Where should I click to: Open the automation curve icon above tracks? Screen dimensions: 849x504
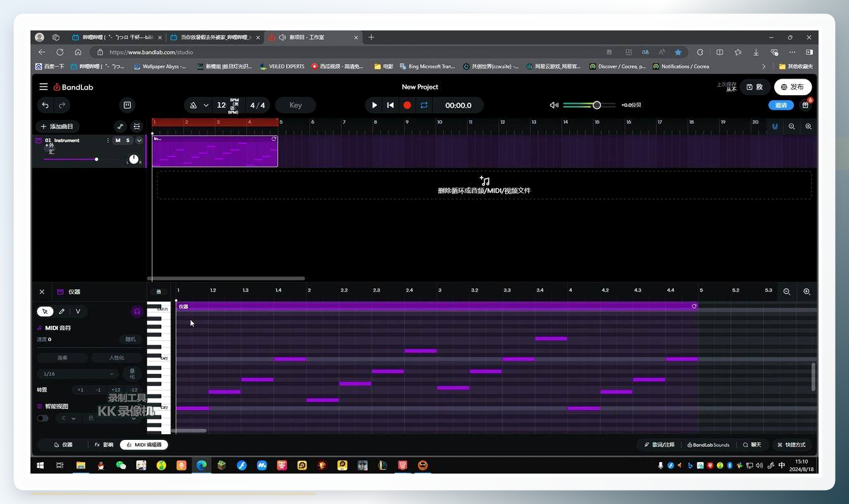[x=120, y=126]
